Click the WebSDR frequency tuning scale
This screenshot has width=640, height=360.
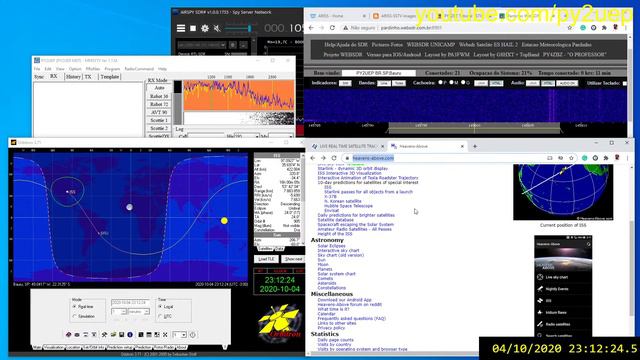(x=465, y=128)
